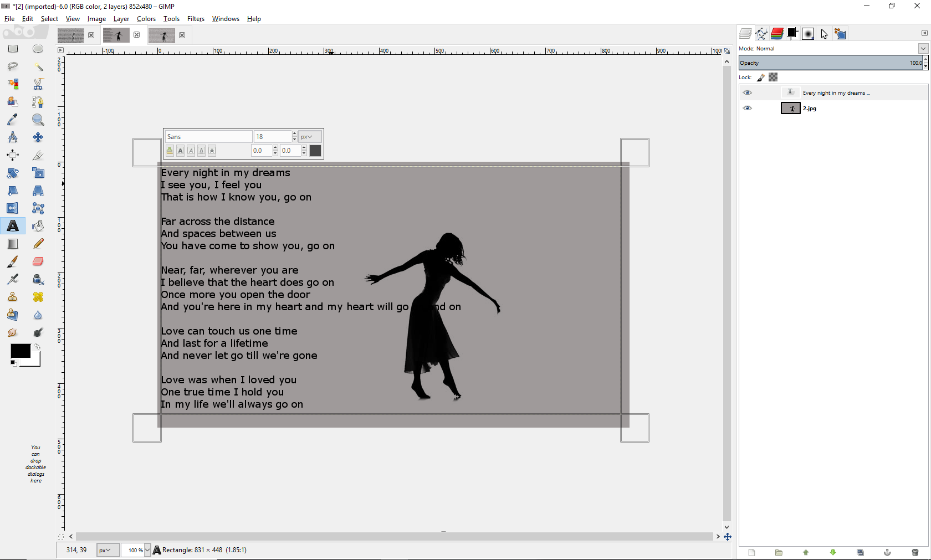Pick the Color Picker eyedropper tool
The width and height of the screenshot is (931, 560).
point(13,120)
